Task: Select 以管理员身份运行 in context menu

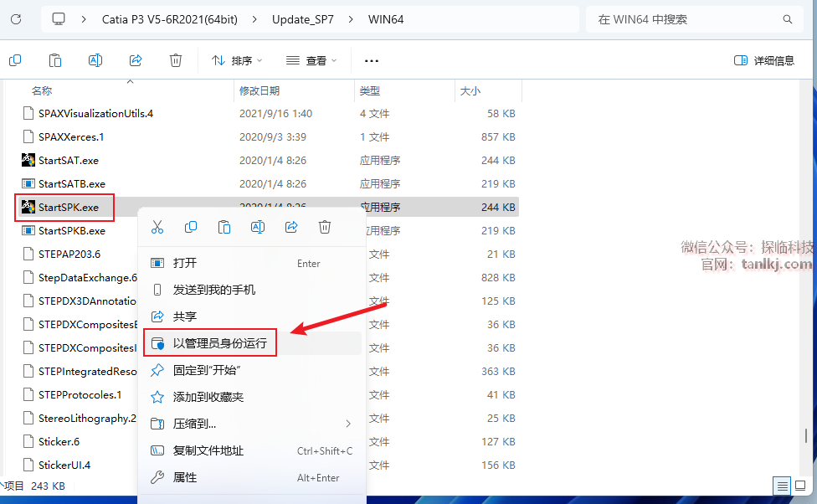Action: click(252, 343)
